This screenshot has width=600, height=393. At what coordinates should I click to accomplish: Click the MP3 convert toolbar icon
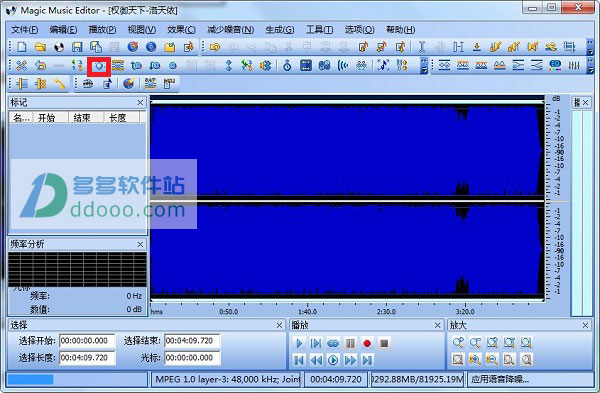[169, 83]
